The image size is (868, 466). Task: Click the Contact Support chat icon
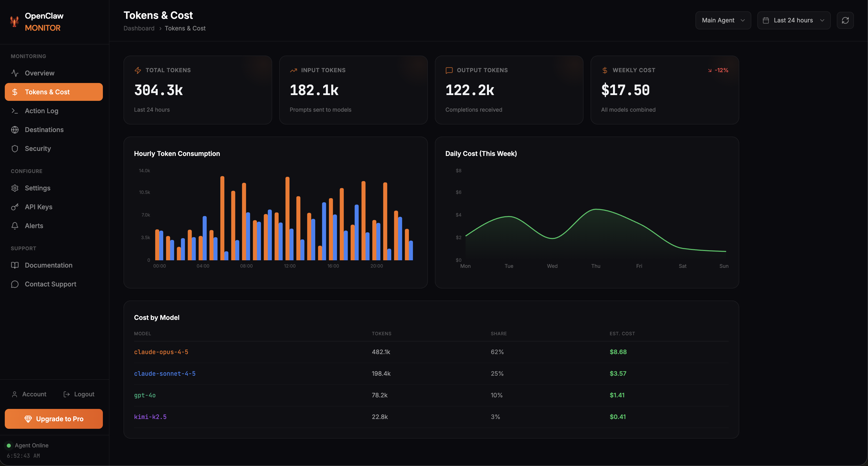coord(15,284)
